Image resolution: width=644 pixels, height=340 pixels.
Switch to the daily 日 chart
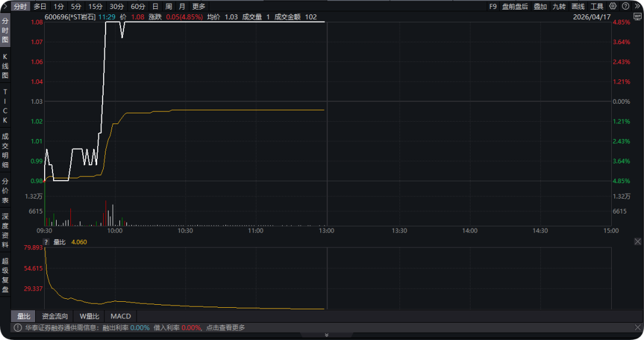pyautogui.click(x=155, y=6)
